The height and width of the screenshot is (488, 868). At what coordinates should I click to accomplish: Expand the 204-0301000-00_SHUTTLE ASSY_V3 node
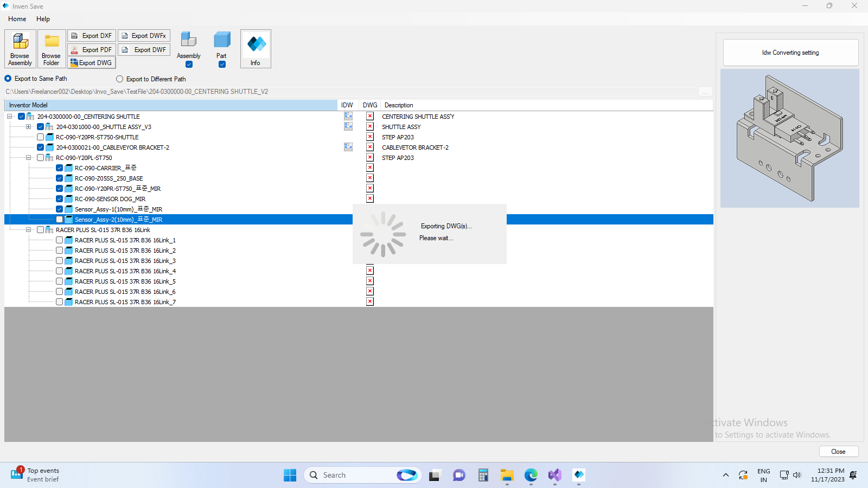[x=29, y=127]
